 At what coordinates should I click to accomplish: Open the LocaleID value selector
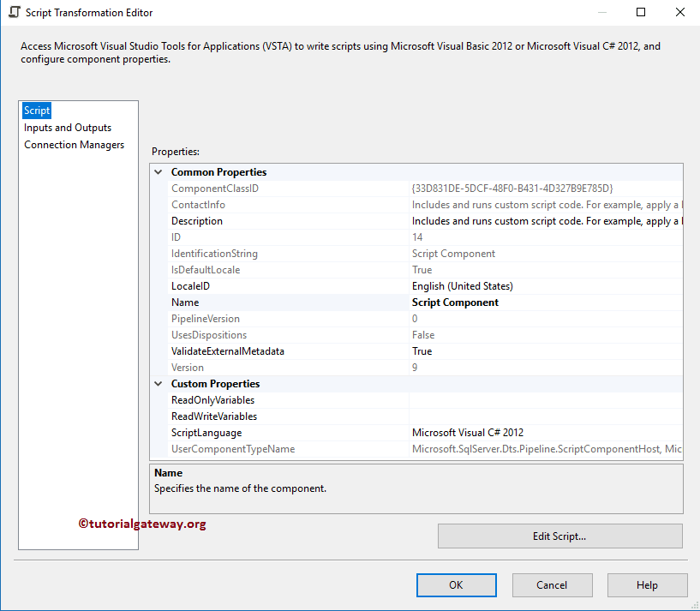click(x=514, y=285)
